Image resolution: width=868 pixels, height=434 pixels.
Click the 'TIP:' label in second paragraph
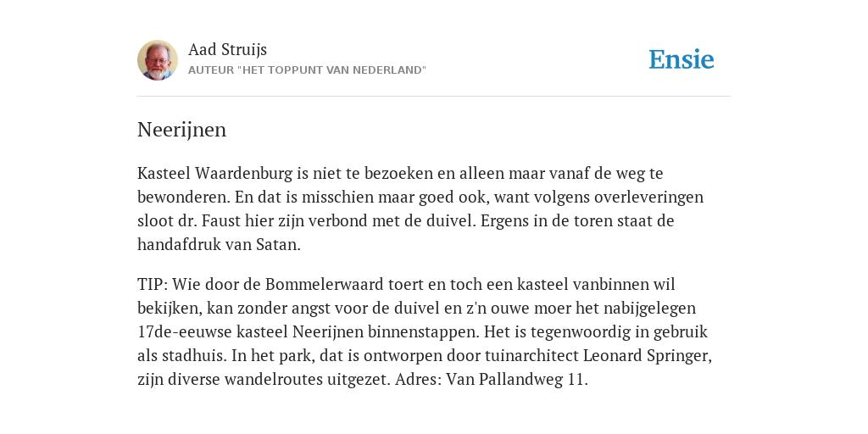[153, 285]
